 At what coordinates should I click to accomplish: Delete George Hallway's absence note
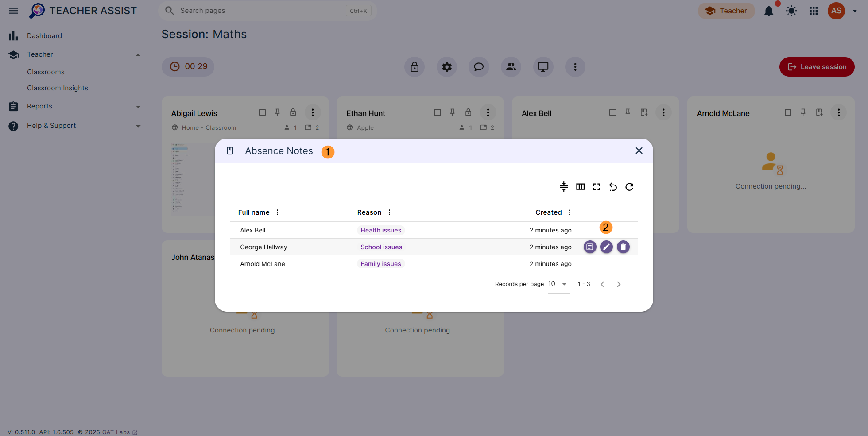[x=623, y=247]
